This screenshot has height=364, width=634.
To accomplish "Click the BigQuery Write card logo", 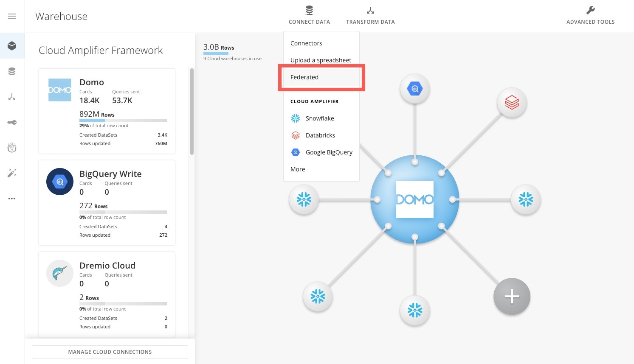I will [x=60, y=182].
